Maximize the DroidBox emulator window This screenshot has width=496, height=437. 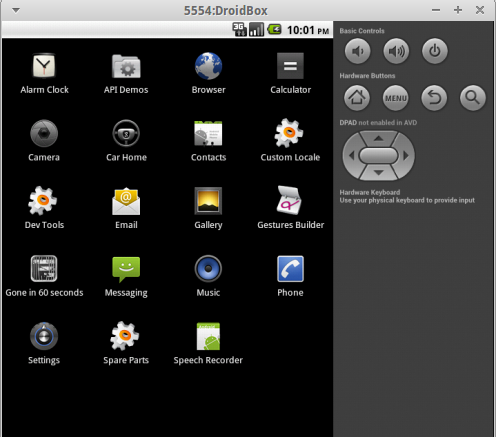point(458,10)
